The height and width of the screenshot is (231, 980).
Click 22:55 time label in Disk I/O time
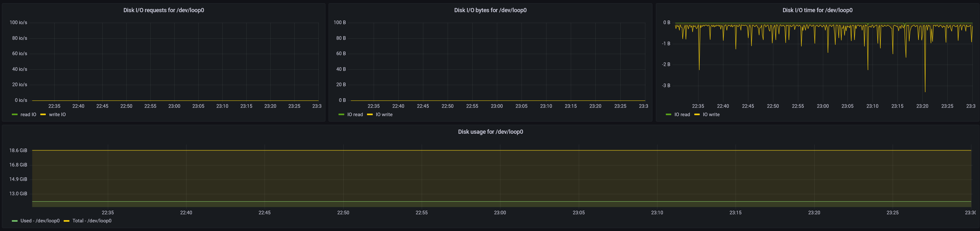[x=798, y=106]
